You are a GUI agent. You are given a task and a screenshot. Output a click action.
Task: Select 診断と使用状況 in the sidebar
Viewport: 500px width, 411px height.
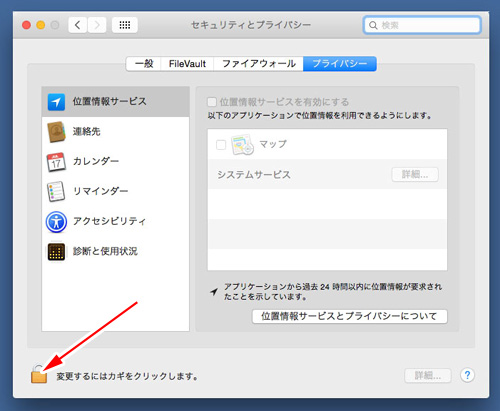(115, 251)
